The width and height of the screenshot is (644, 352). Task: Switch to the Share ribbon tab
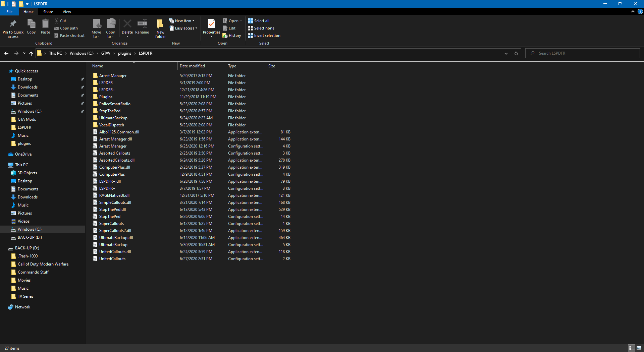click(48, 12)
